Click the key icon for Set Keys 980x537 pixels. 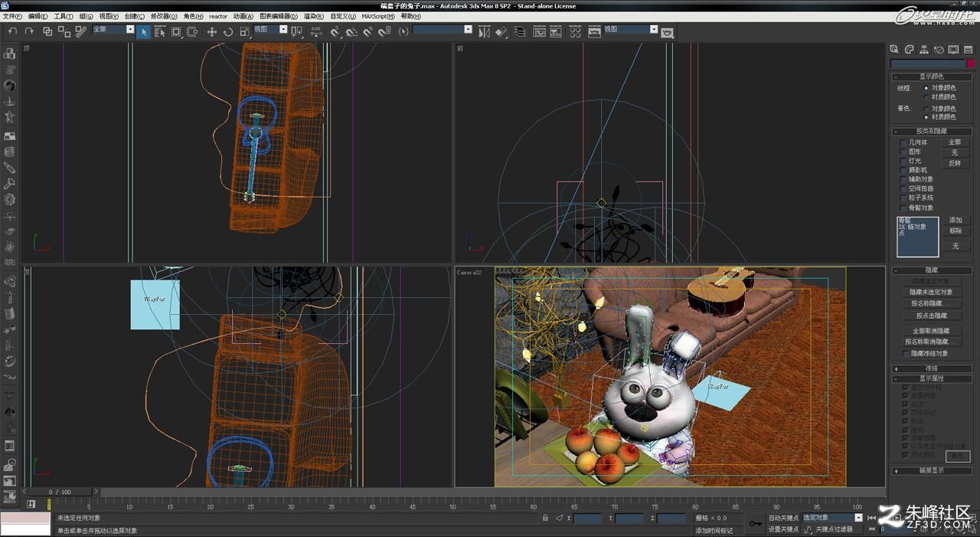coord(756,524)
